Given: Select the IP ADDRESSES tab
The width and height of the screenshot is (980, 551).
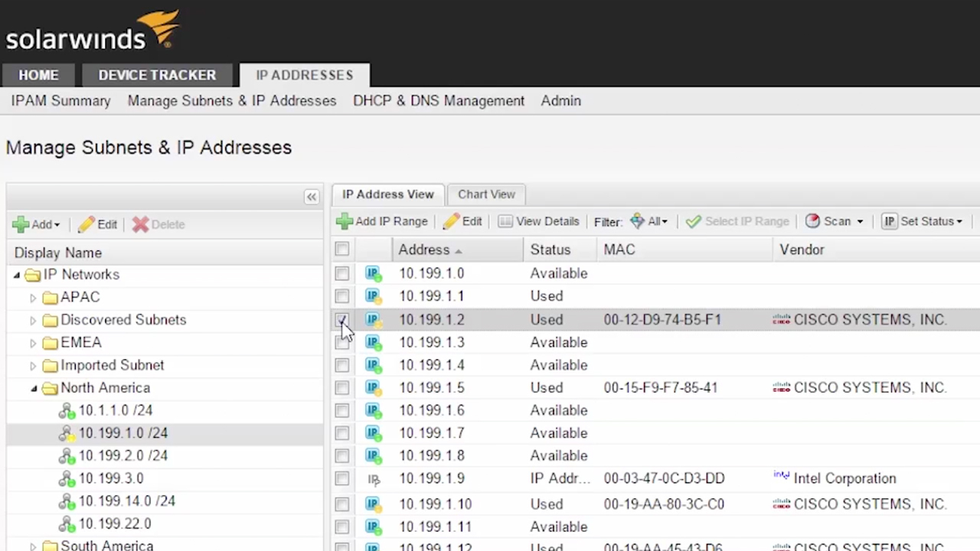Looking at the screenshot, I should [x=305, y=75].
